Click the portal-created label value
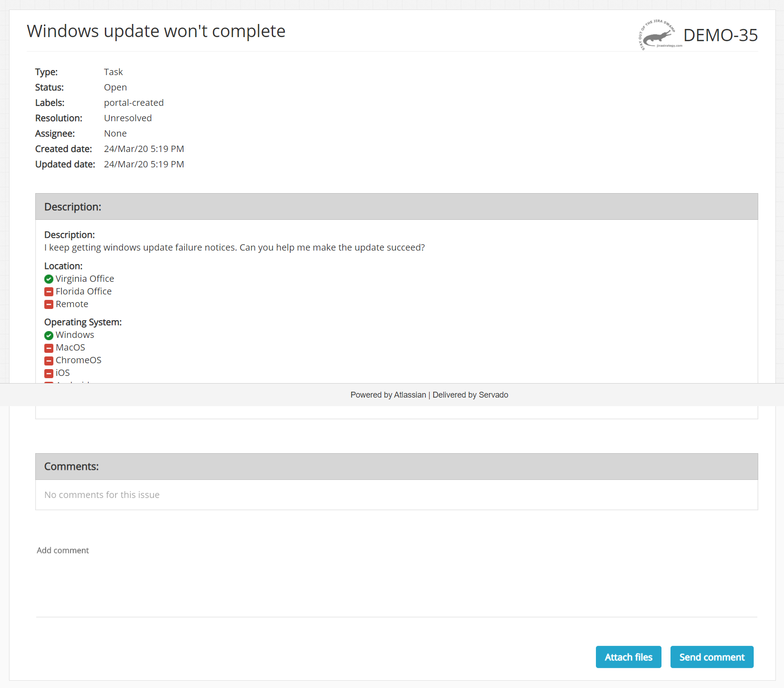Viewport: 784px width, 688px height. [x=134, y=103]
